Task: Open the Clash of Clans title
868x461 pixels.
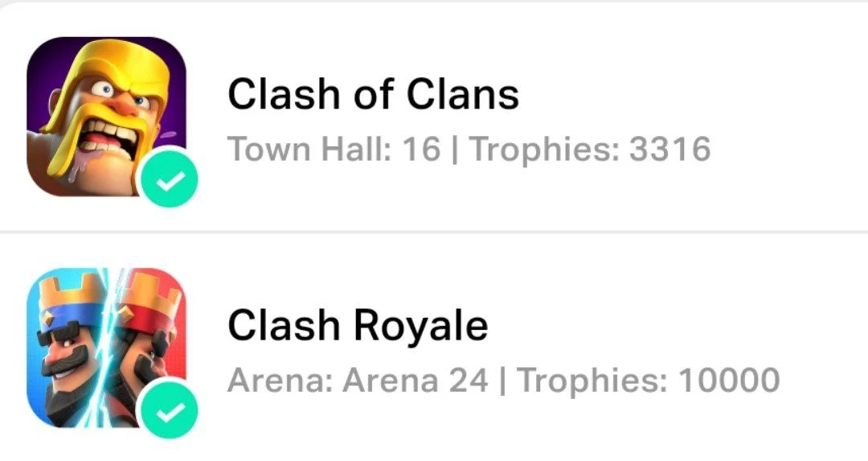Action: click(373, 94)
